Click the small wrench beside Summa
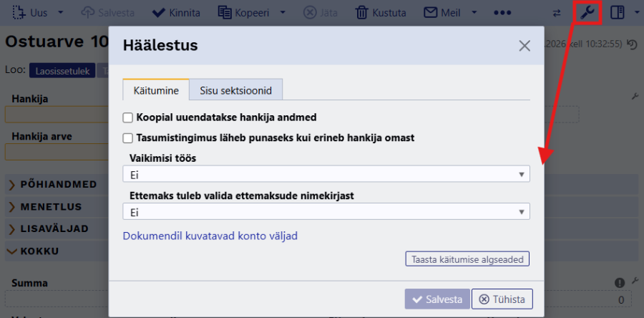 [635, 281]
